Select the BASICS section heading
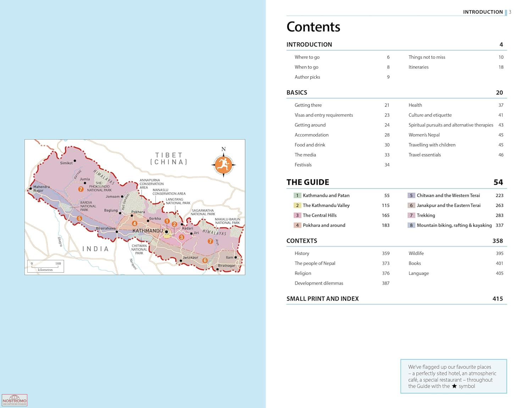Screen dimensions: 532x408 click(x=297, y=93)
